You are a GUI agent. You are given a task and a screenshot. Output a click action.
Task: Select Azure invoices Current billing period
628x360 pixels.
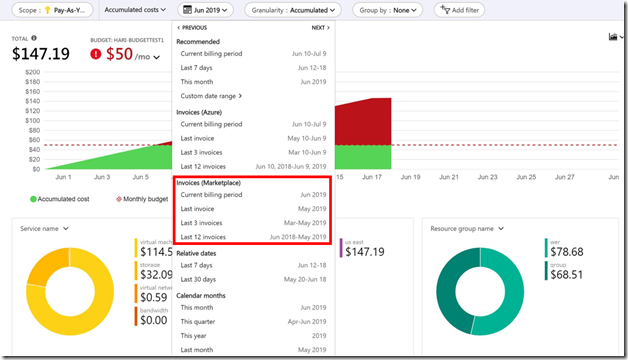pyautogui.click(x=253, y=124)
